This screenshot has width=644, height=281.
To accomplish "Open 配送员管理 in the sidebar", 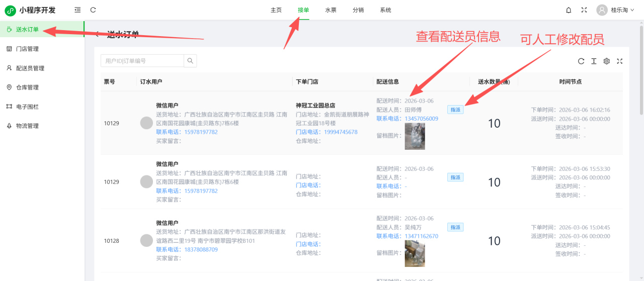I will coord(30,68).
